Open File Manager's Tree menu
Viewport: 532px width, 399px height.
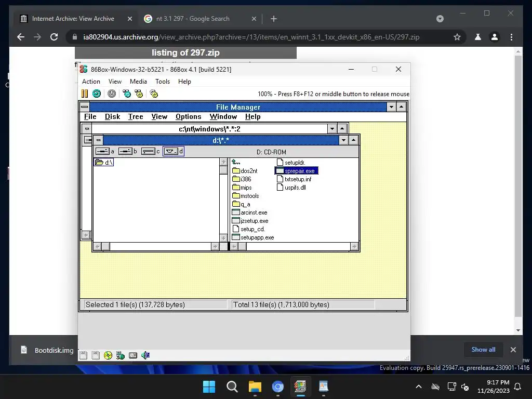pyautogui.click(x=136, y=117)
